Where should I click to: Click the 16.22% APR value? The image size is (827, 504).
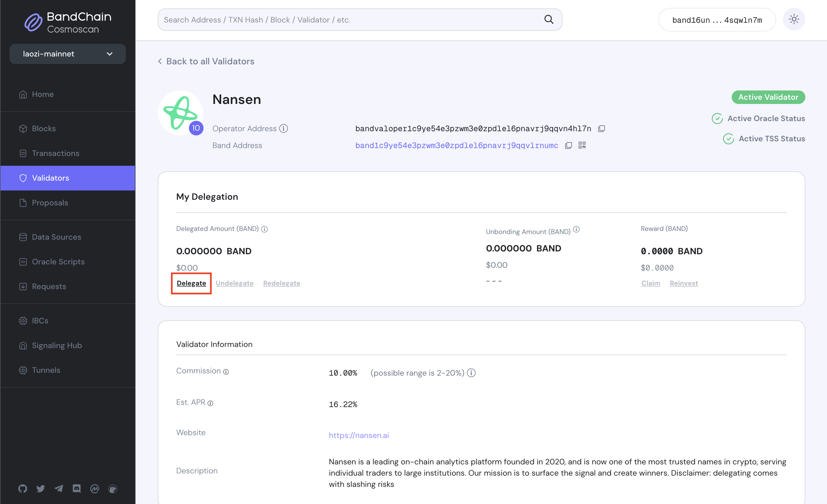(343, 404)
